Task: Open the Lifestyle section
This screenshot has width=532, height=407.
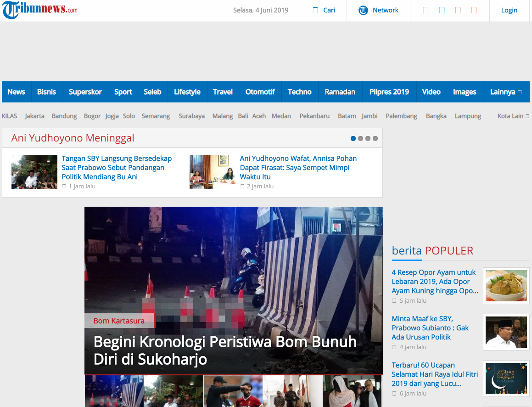Action: pos(187,92)
